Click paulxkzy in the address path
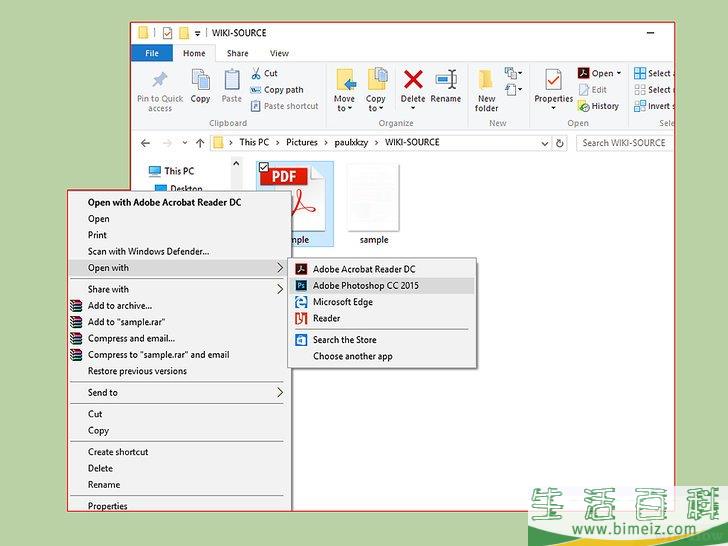This screenshot has height=546, width=728. (351, 143)
